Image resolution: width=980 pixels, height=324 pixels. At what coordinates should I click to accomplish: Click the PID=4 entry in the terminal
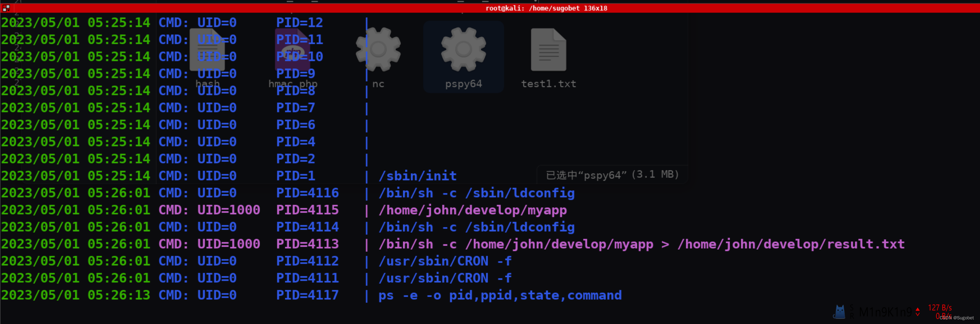coord(296,142)
